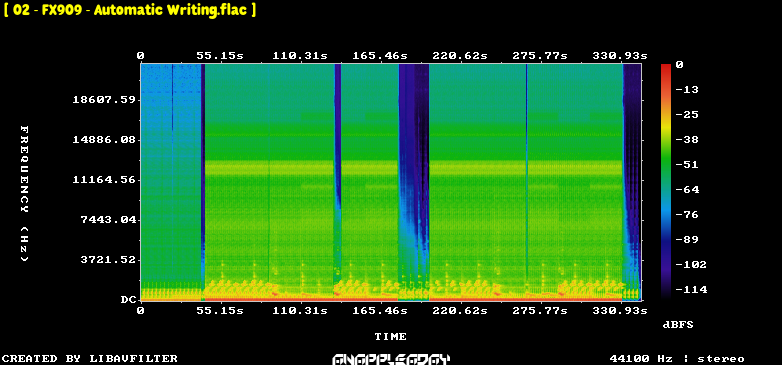
Task: Select the 110.31s top time marker
Action: click(300, 56)
